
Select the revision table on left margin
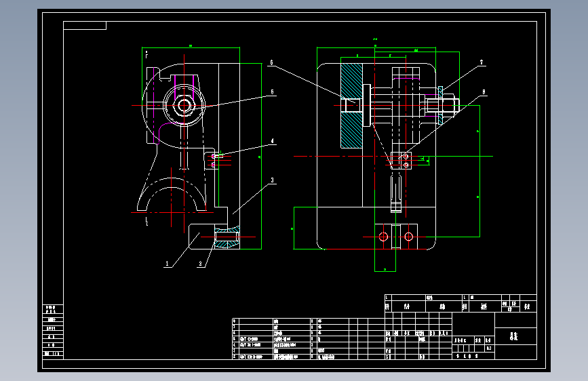53,331
